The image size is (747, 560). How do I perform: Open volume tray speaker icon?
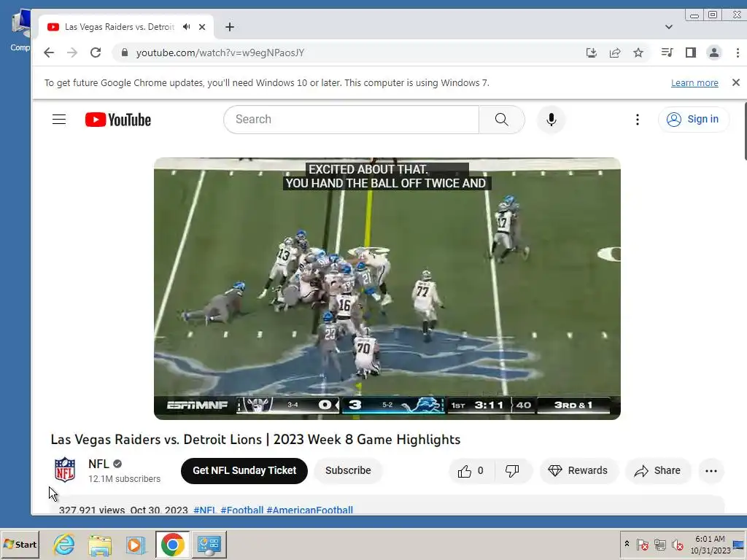677,544
